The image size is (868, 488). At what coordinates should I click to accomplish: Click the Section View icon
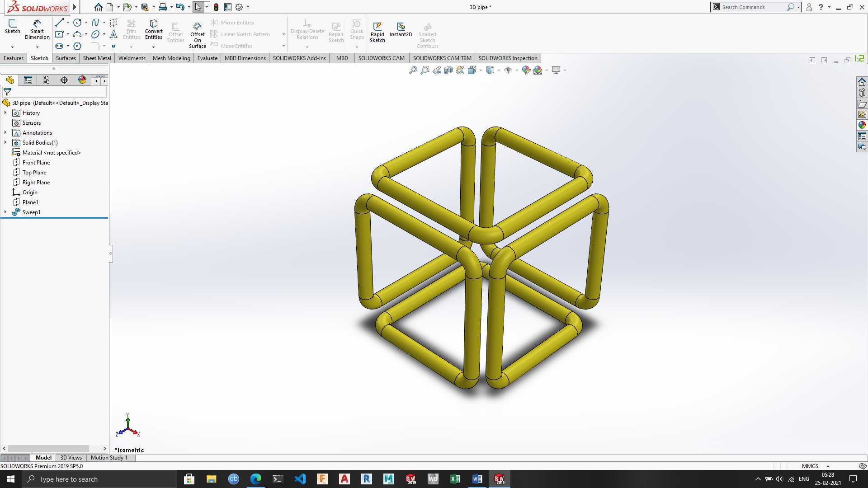pos(448,70)
